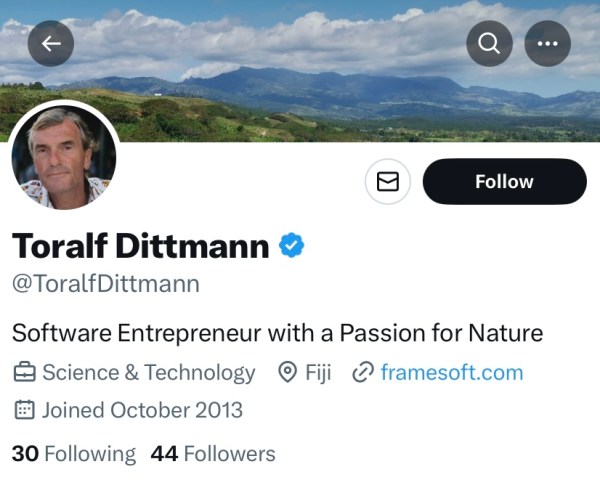Open the framesoft.com website link
600x480 pixels.
click(x=451, y=373)
